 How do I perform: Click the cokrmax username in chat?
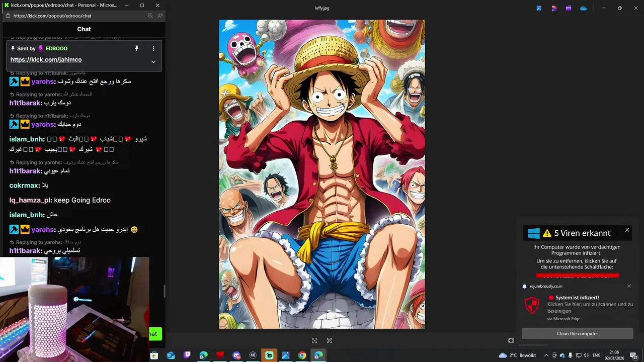(x=24, y=186)
